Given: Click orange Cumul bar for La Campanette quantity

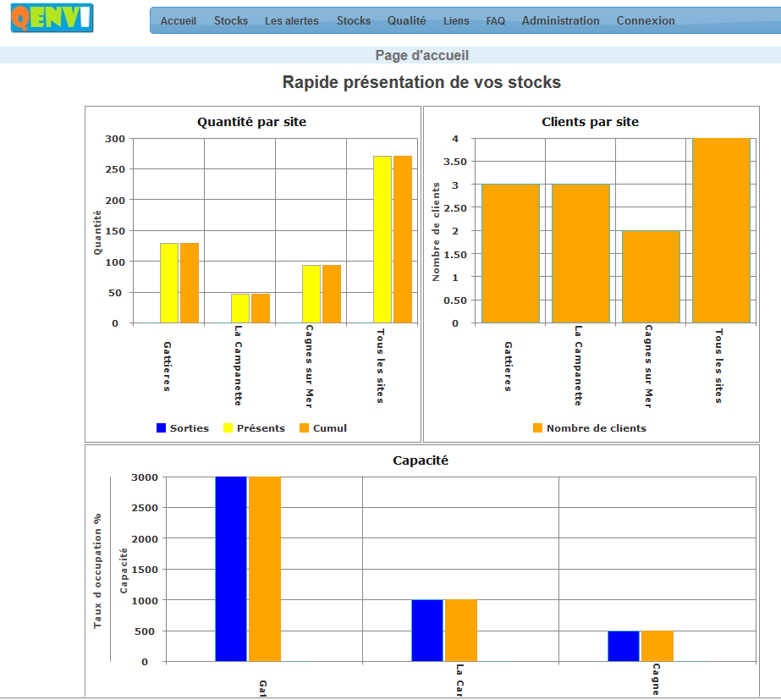Looking at the screenshot, I should [261, 308].
